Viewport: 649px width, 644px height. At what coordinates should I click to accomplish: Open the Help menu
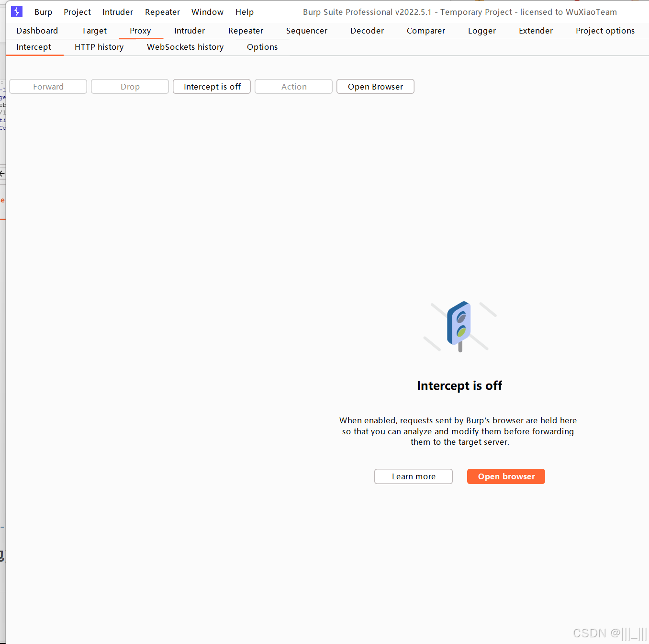point(244,12)
